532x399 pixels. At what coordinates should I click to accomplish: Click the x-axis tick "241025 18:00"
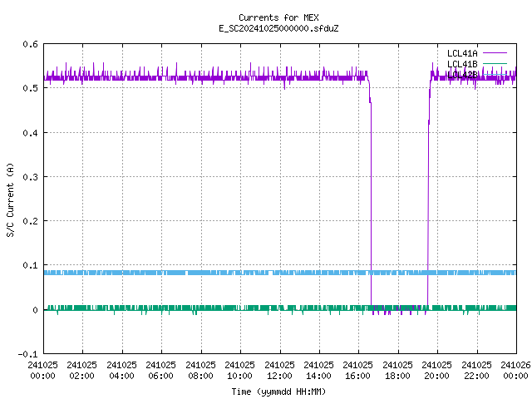pyautogui.click(x=397, y=371)
